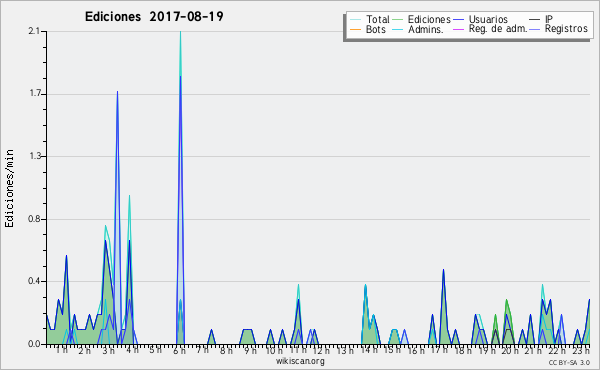Click the 0.4 value on the y-axis
The height and width of the screenshot is (370, 600).
(34, 281)
